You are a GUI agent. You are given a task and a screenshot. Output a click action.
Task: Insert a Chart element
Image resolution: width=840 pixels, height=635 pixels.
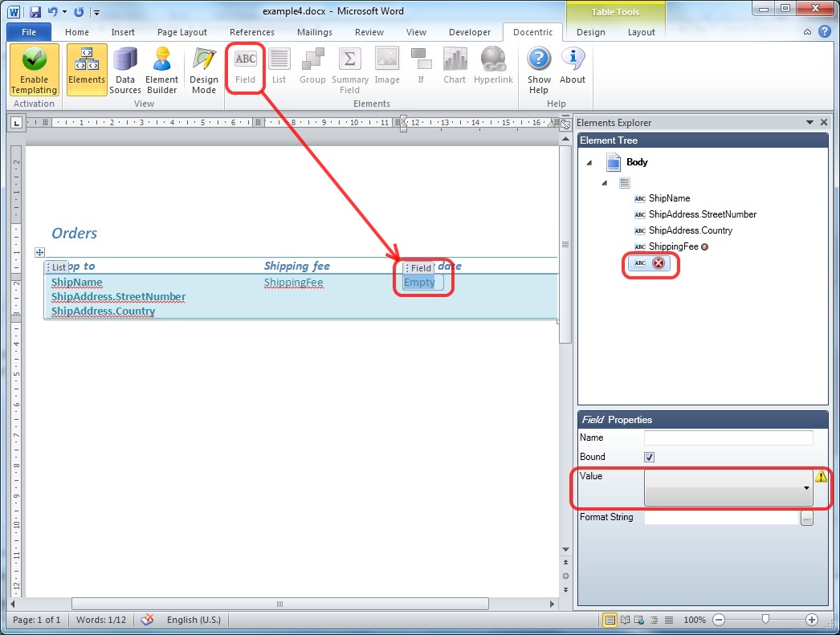pyautogui.click(x=455, y=67)
